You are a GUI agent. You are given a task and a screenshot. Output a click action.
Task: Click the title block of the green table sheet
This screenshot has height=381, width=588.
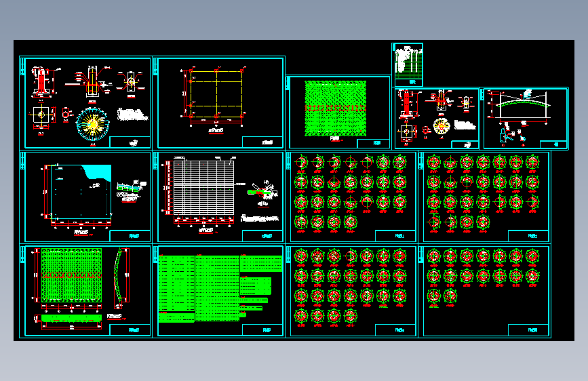pyautogui.click(x=262, y=330)
